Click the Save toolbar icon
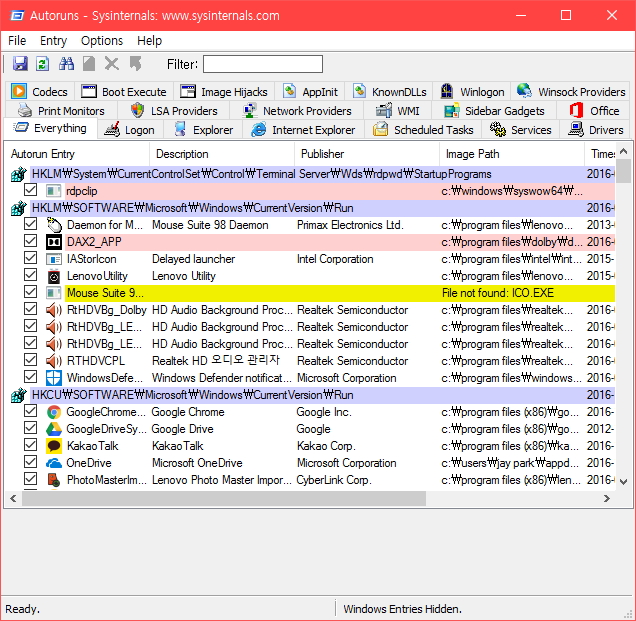The height and width of the screenshot is (621, 636). (x=20, y=64)
